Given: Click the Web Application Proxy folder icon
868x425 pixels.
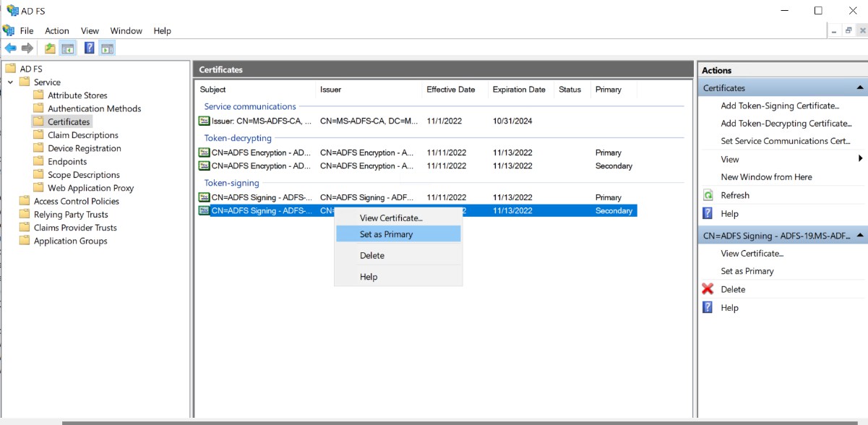Looking at the screenshot, I should point(38,187).
